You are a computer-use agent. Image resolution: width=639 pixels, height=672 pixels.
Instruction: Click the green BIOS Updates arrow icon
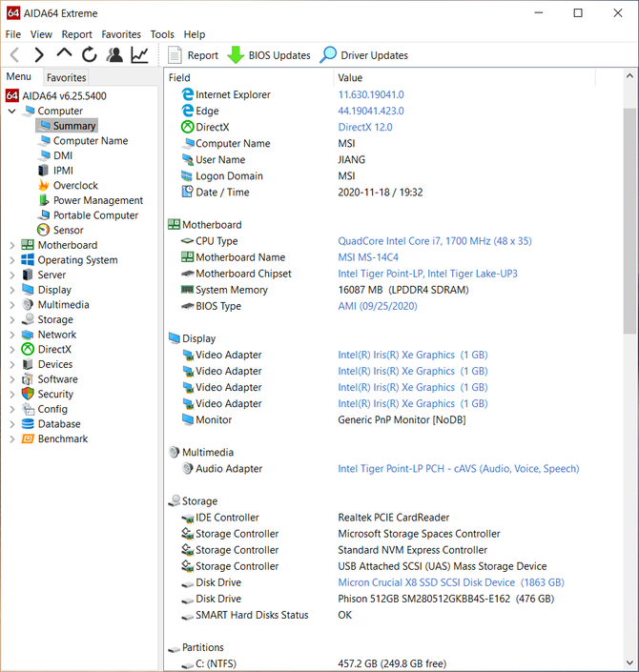click(236, 55)
